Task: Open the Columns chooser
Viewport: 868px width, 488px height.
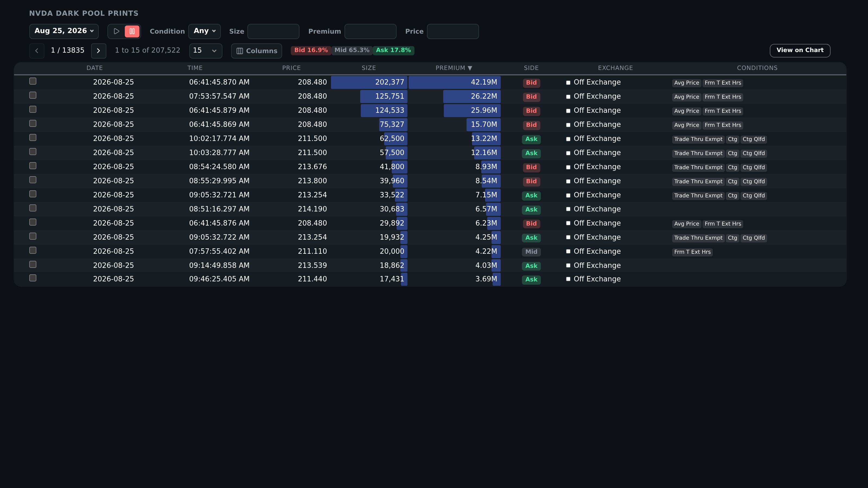Action: click(x=256, y=51)
